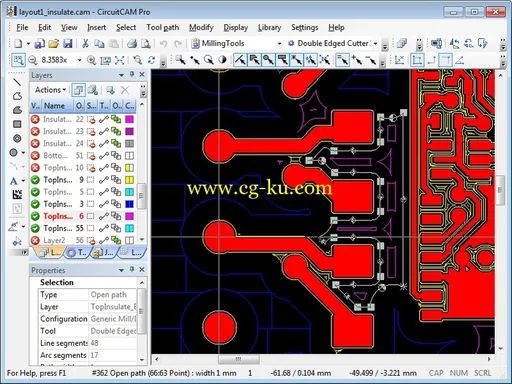The image size is (512, 384).
Task: Open the Properties panel title menu arrow
Action: click(121, 270)
